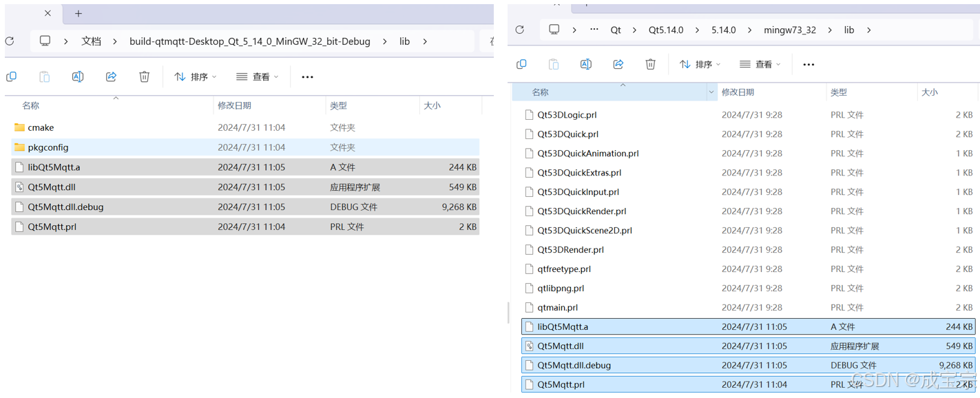980x398 pixels.
Task: Select libQt5Mqtt.a in left window
Action: (245, 167)
